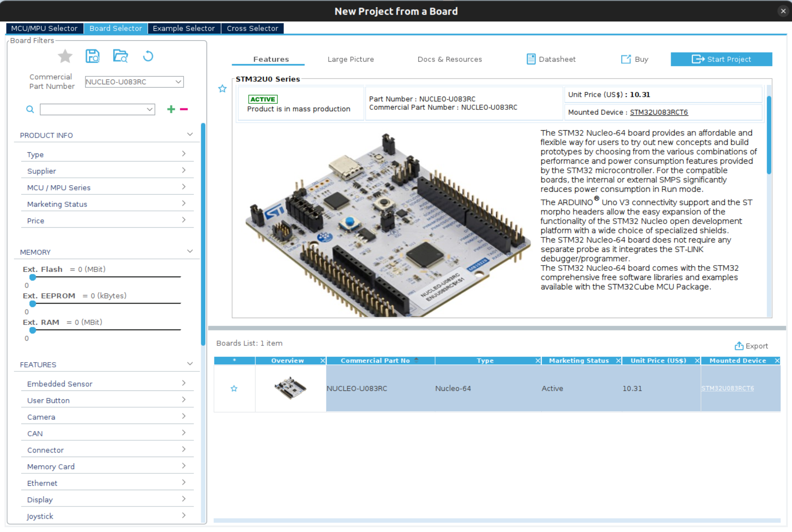This screenshot has width=792, height=532.
Task: Click the green plus add-filter icon
Action: click(x=171, y=109)
